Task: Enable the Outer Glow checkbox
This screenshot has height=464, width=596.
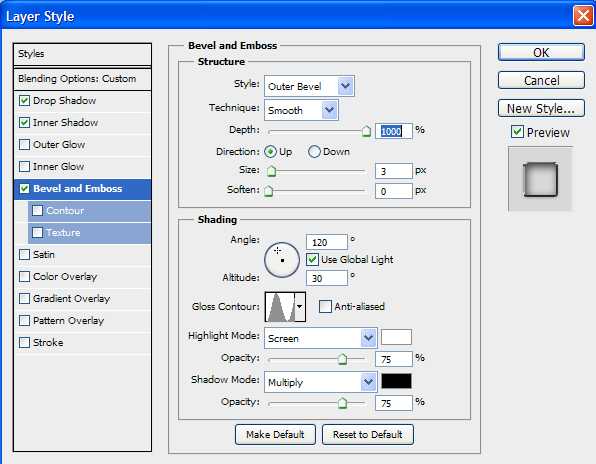Action: tap(25, 145)
